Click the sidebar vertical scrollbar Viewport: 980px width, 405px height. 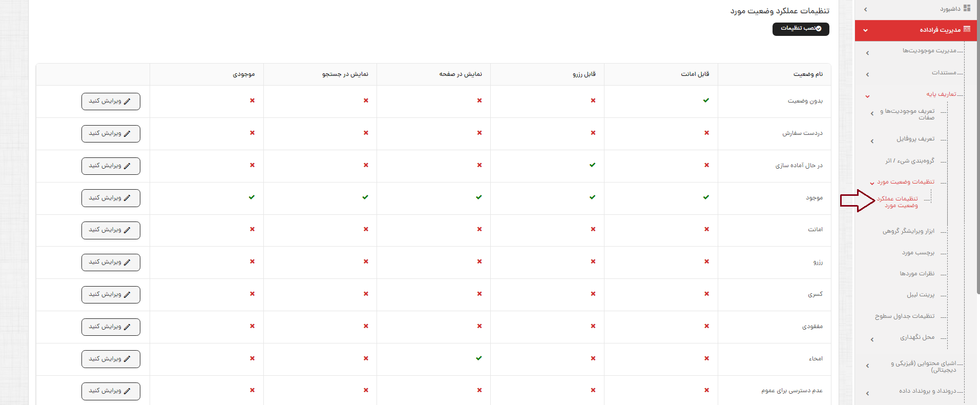click(977, 154)
